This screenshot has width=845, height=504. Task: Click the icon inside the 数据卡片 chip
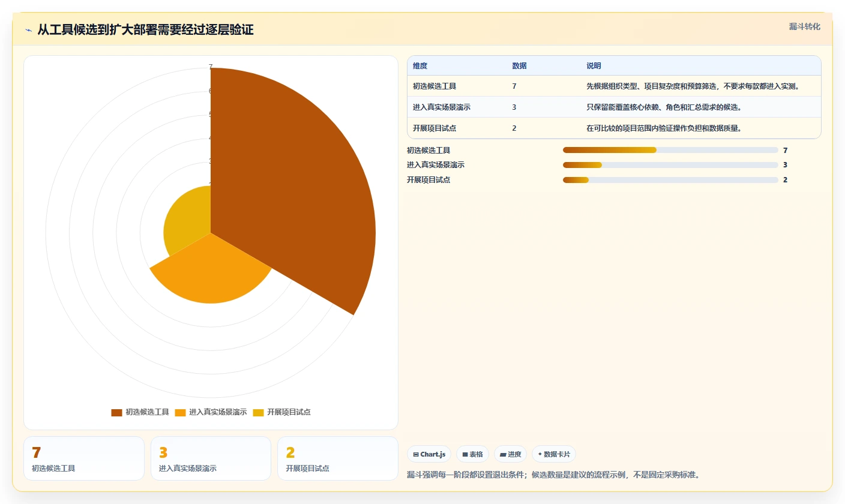(x=540, y=454)
